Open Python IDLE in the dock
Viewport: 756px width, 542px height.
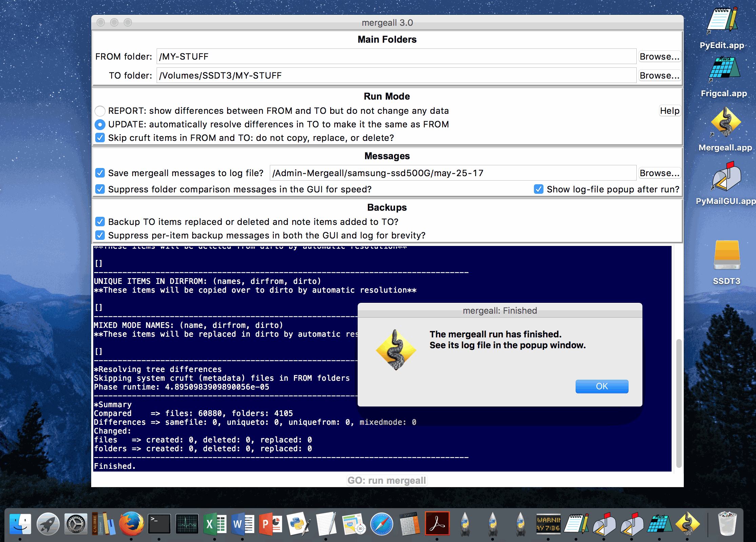[298, 524]
